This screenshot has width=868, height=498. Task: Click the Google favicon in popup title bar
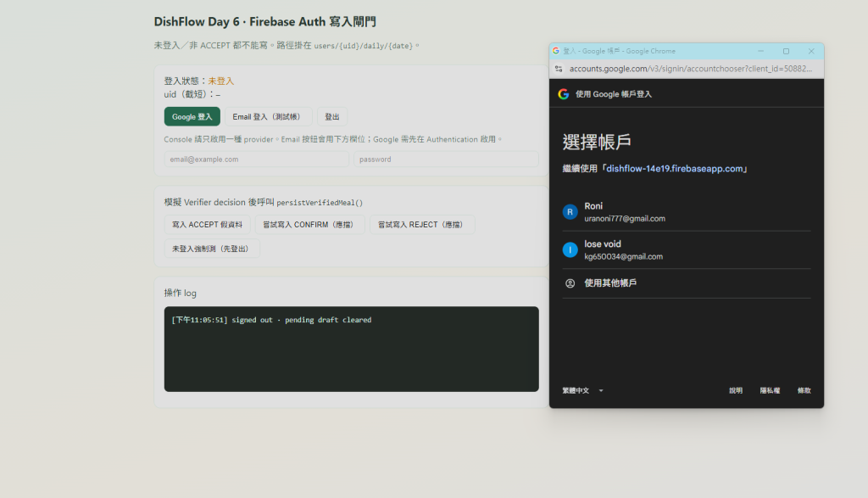tap(556, 51)
